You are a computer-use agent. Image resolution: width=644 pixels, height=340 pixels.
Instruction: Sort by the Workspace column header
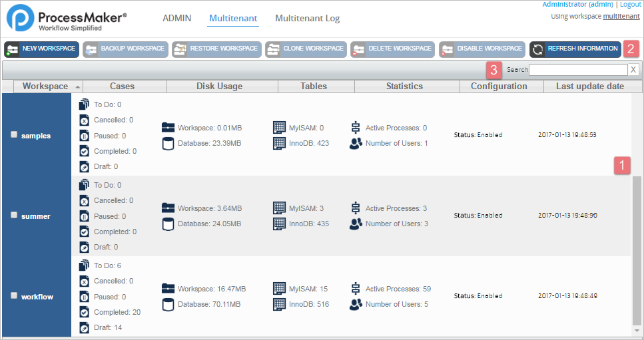(45, 86)
